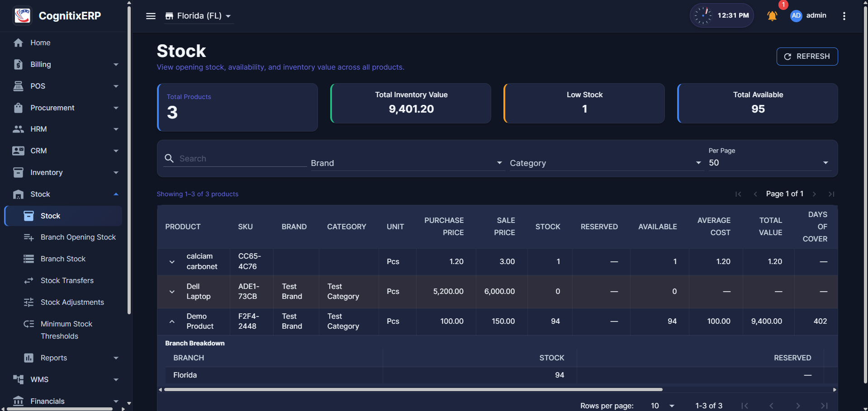
Task: Click the Stock Transfers arrows icon
Action: (x=28, y=280)
